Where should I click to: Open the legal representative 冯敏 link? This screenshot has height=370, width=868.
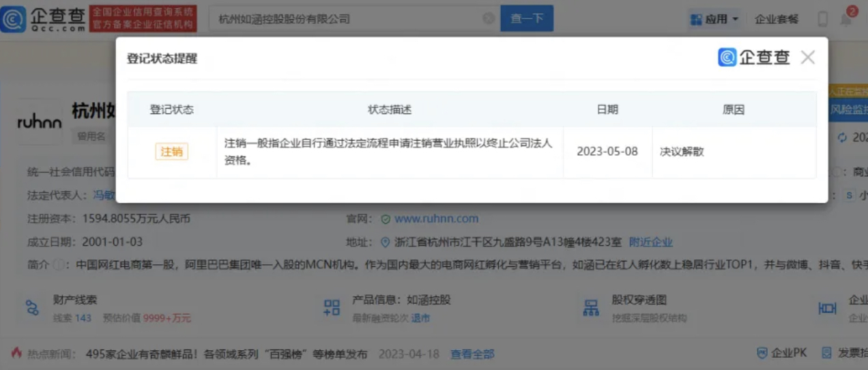click(x=104, y=195)
